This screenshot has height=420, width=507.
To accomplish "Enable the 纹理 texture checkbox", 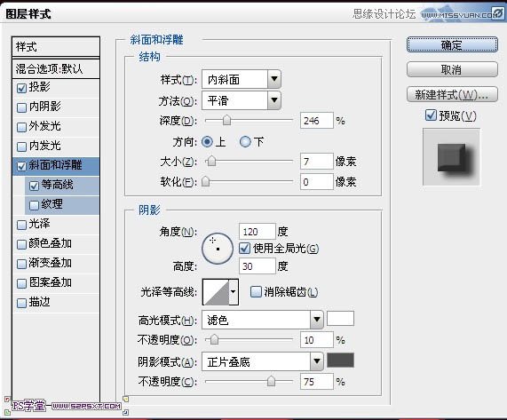I will 34,205.
